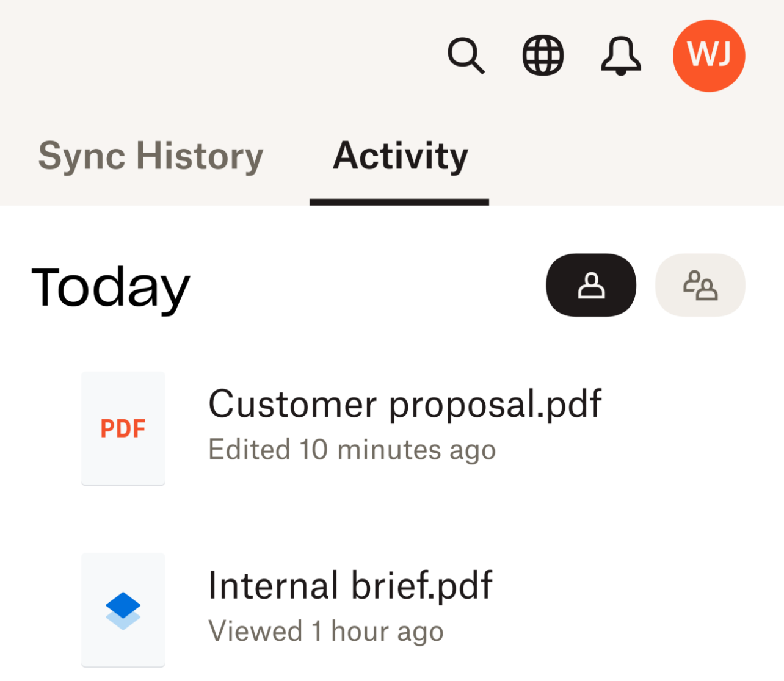Screen dimensions: 784x681
Task: Open Customer proposal.pdf by its title
Action: coord(405,404)
